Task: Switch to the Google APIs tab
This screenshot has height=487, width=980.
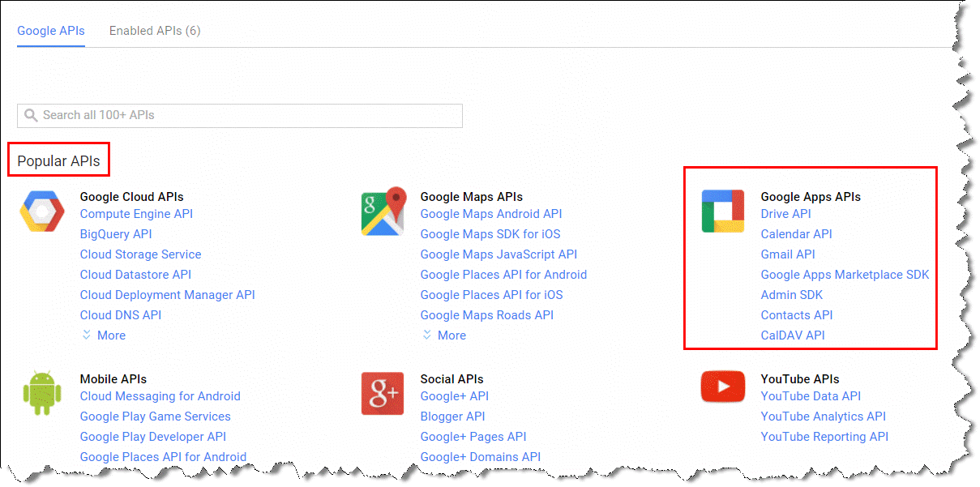Action: [51, 31]
